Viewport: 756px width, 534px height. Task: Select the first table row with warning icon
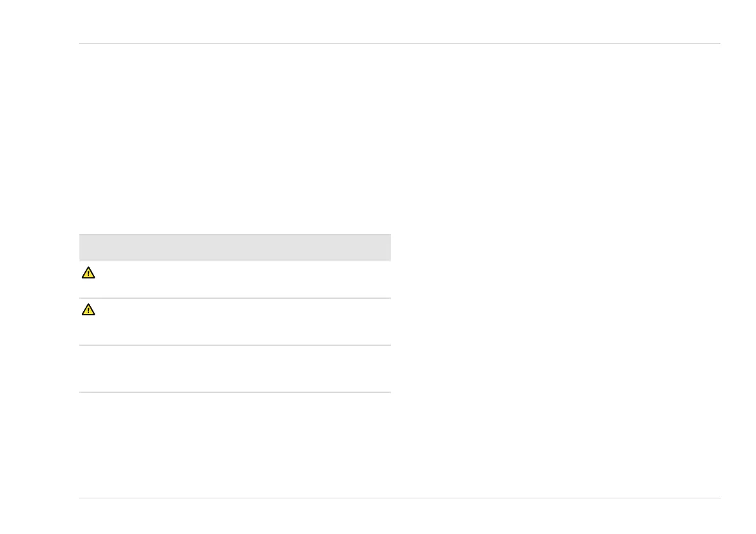[x=235, y=279]
